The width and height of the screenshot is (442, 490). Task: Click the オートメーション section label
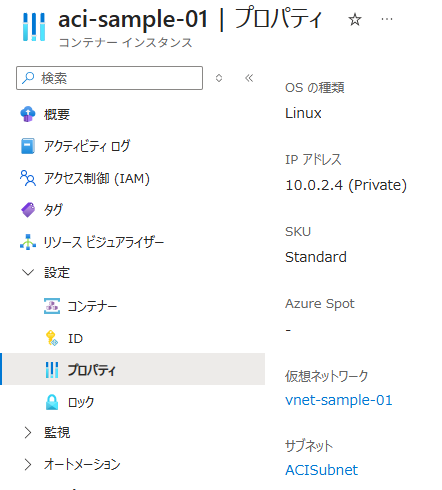click(82, 464)
